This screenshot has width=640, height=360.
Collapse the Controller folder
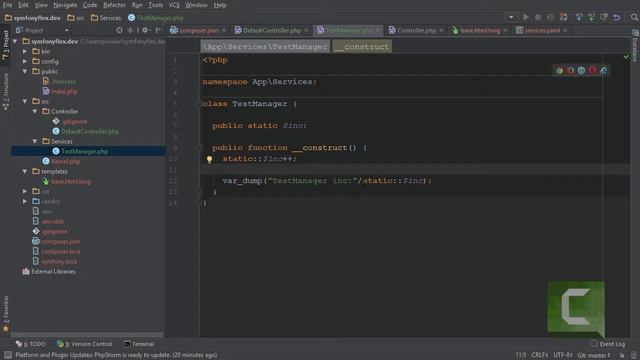pyautogui.click(x=35, y=111)
